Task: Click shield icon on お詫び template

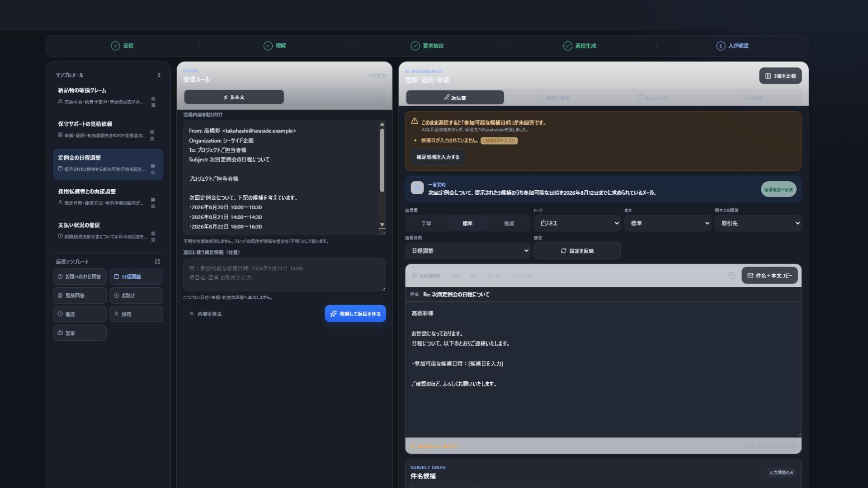Action: click(x=116, y=296)
